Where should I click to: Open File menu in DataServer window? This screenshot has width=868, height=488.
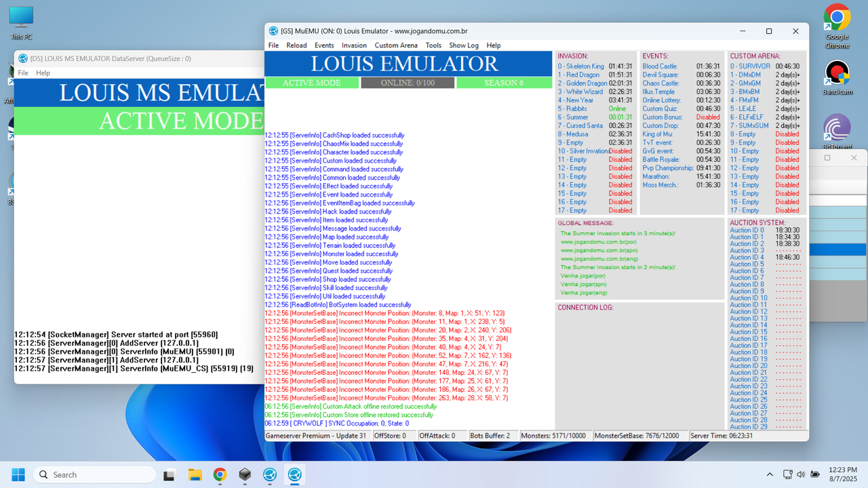23,73
